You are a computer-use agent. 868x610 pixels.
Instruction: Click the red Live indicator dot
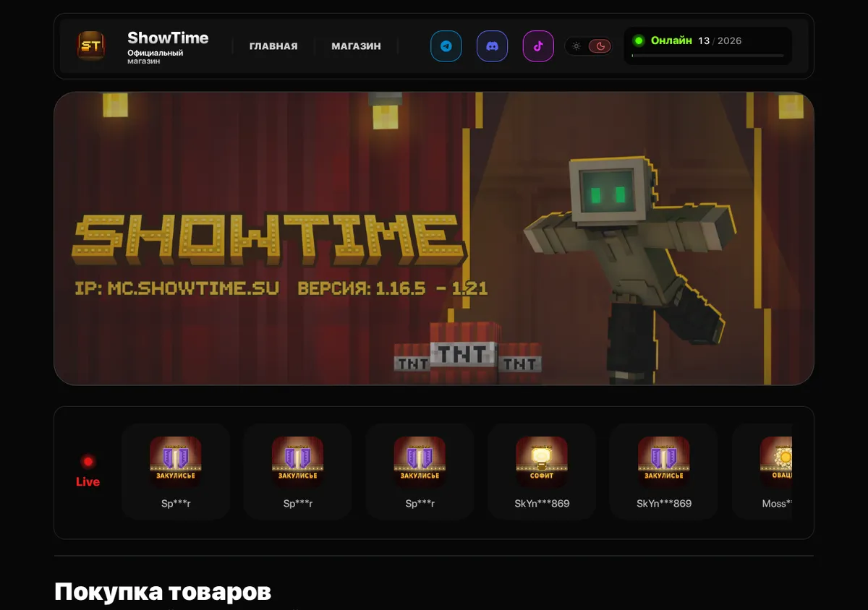coord(88,461)
